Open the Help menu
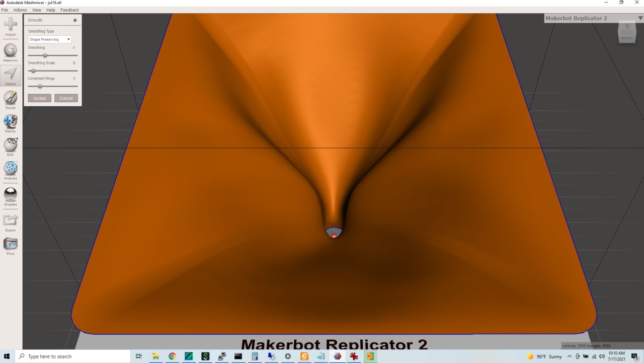 [x=51, y=10]
